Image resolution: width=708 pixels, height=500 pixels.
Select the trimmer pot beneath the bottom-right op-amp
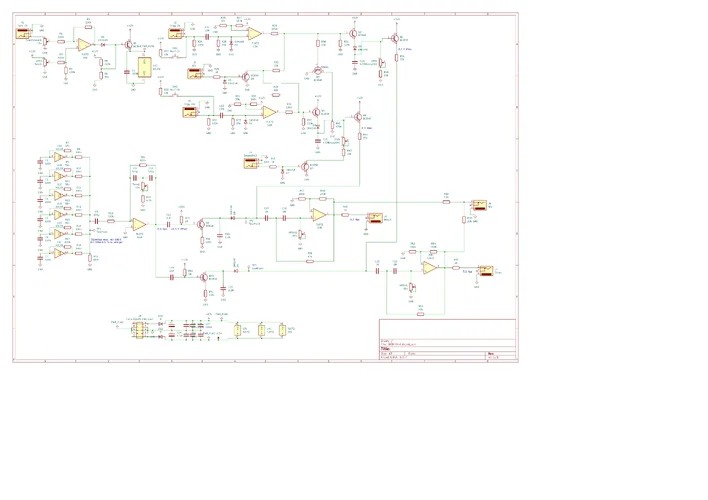(411, 287)
